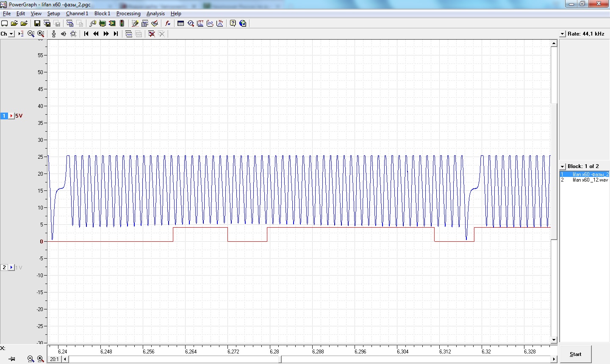Open the data table icon
610x364 pixels.
[180, 23]
